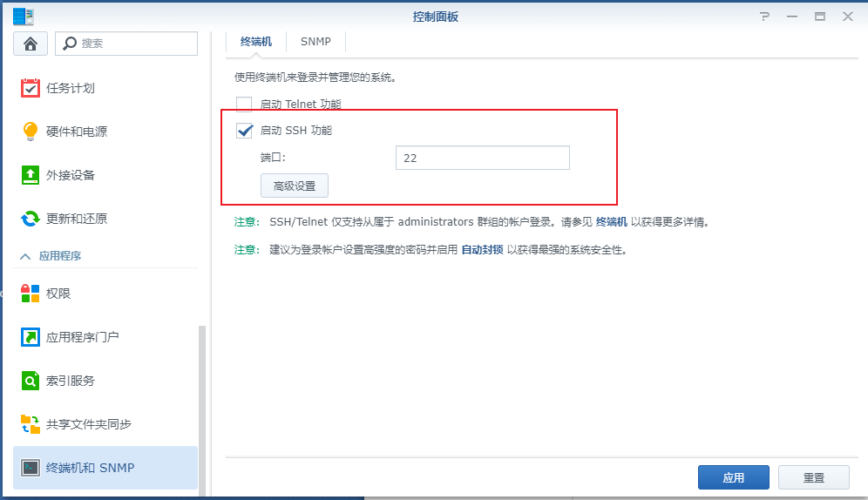Switch to the SNMP tab
The width and height of the screenshot is (868, 500).
tap(315, 42)
